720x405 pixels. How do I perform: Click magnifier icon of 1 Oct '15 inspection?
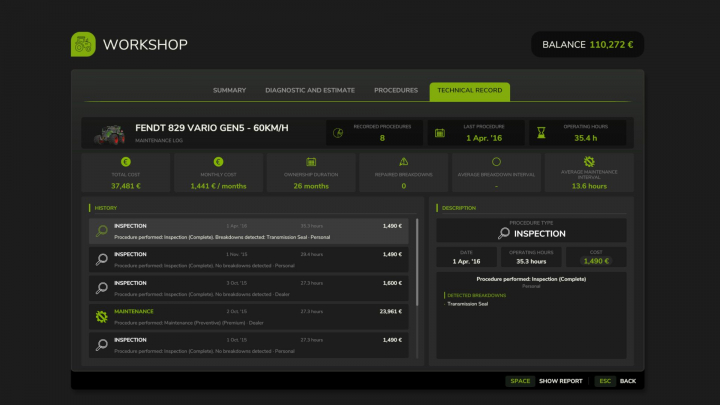[101, 345]
